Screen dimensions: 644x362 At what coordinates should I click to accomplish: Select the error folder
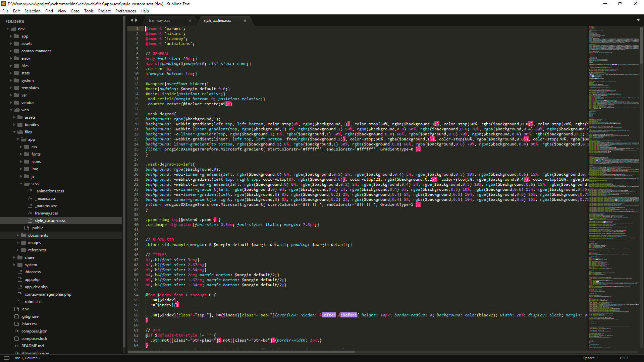26,58
